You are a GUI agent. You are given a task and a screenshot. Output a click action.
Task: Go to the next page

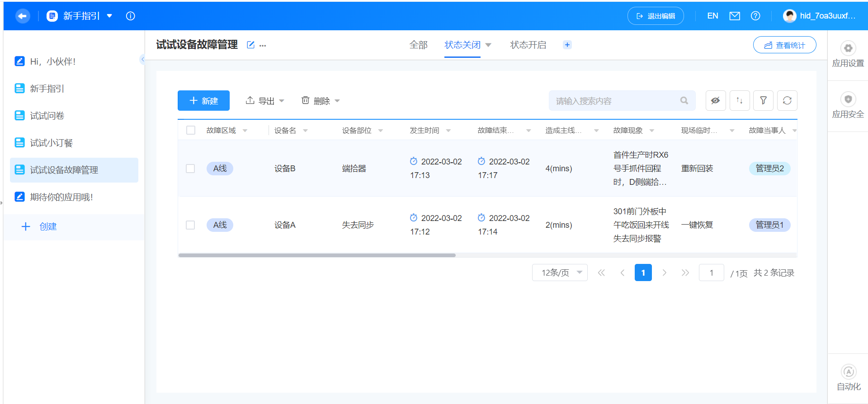(x=664, y=272)
